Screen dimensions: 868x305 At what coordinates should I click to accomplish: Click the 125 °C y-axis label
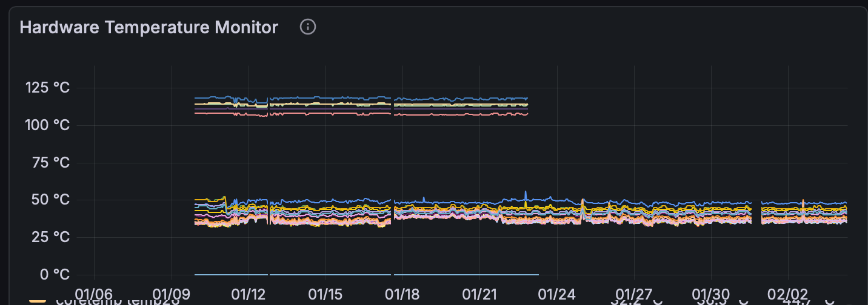(48, 88)
